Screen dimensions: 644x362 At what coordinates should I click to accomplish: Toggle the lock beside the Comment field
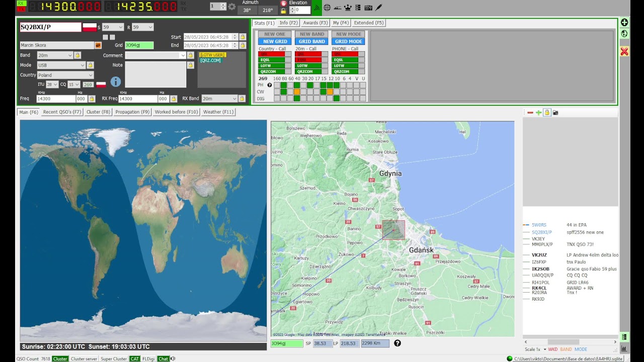(x=191, y=55)
